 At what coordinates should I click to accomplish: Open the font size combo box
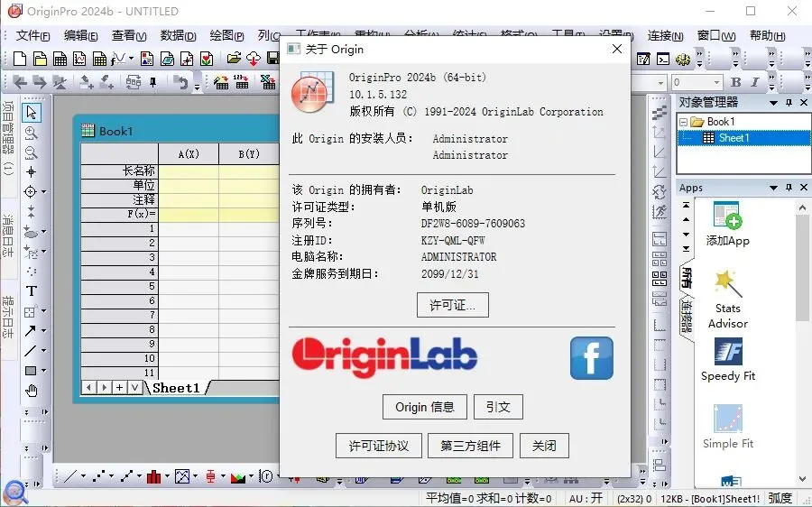click(x=697, y=82)
